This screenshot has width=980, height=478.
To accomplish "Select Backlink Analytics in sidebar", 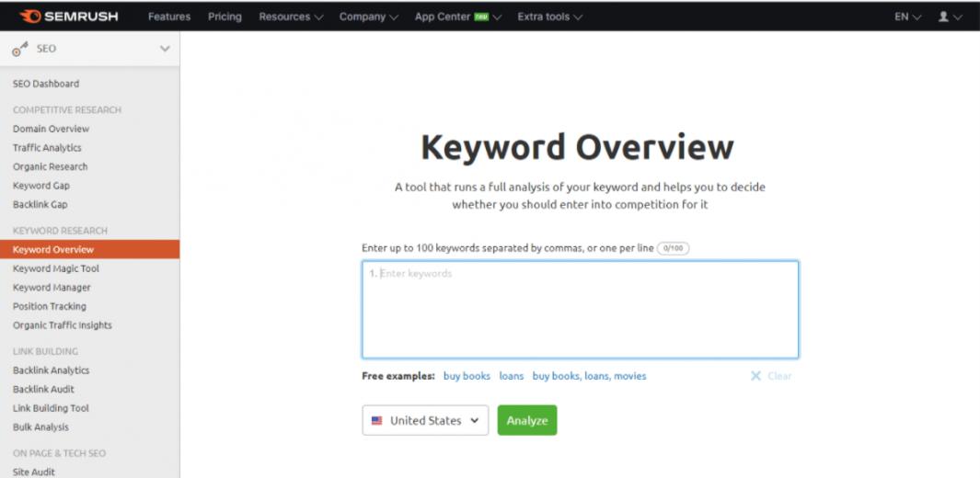I will [52, 370].
